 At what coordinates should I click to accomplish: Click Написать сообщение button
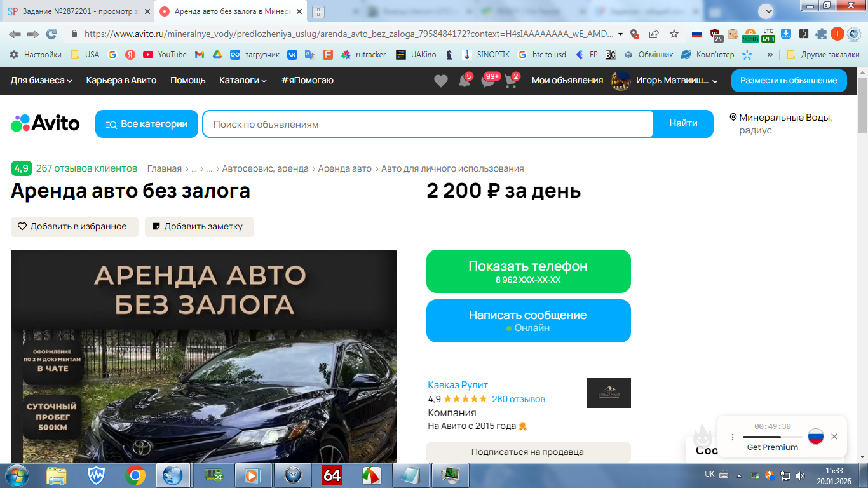pyautogui.click(x=529, y=321)
